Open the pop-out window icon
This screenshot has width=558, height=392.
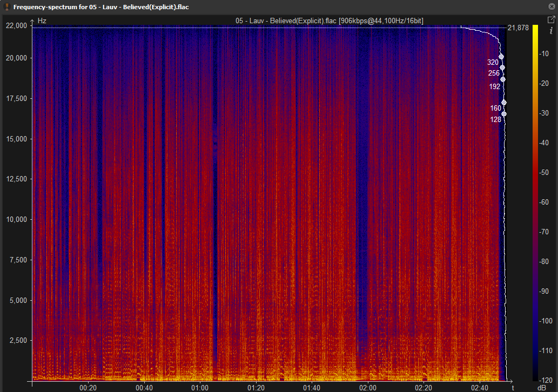(551, 19)
